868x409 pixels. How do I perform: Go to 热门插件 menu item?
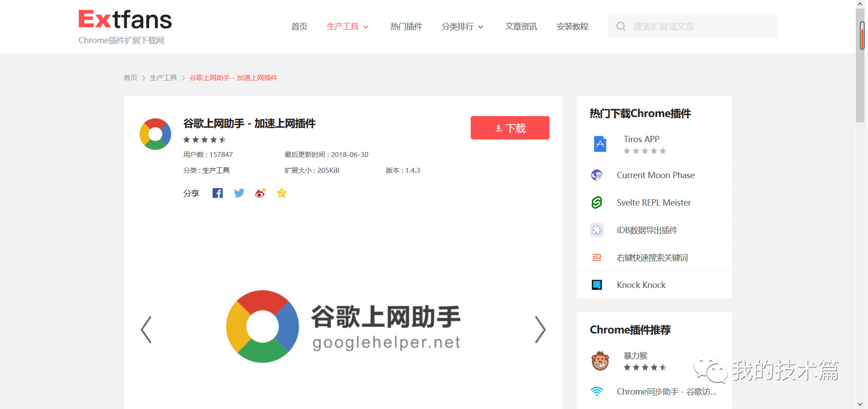tap(406, 26)
